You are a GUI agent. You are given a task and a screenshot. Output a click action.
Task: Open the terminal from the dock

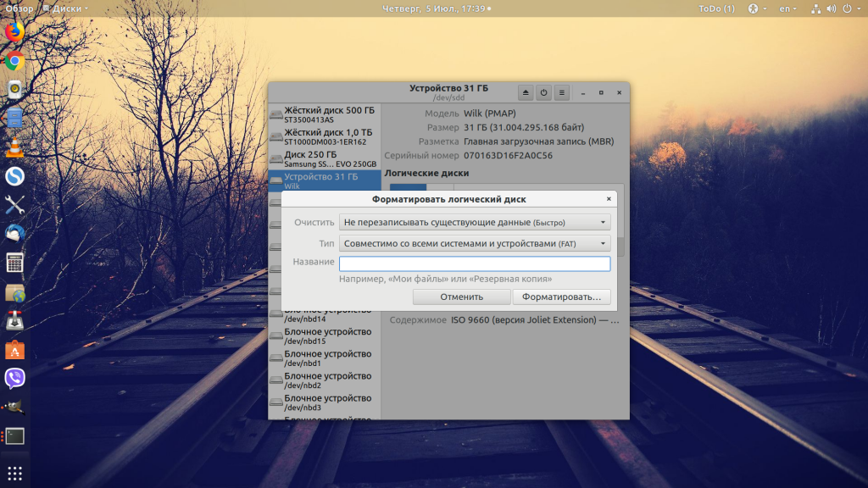coord(15,436)
